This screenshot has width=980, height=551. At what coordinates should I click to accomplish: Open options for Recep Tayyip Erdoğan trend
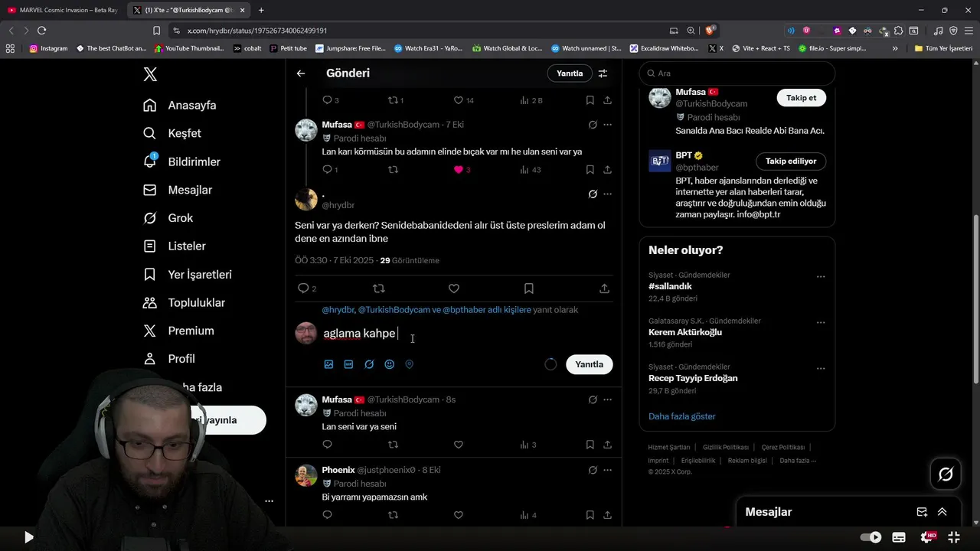point(821,369)
